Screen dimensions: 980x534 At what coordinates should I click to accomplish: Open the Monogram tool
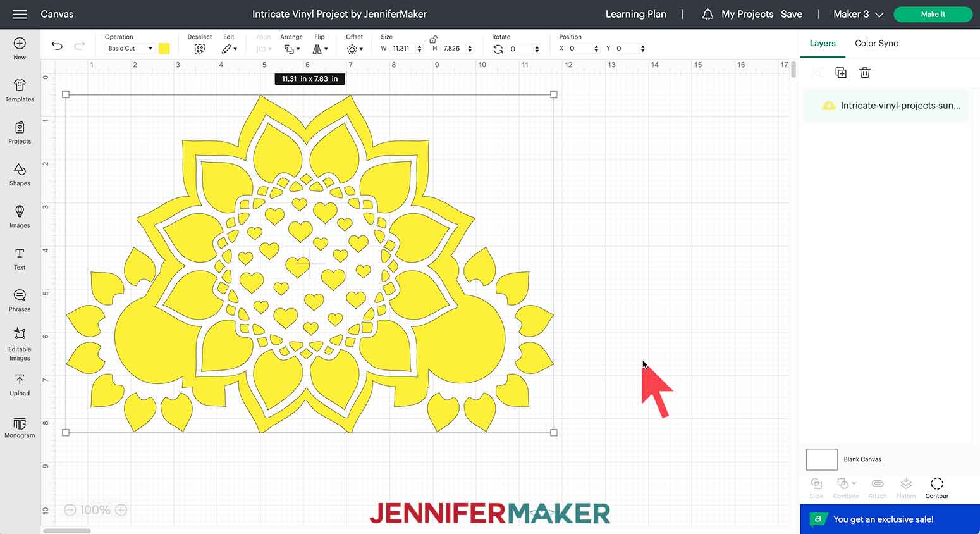click(x=20, y=428)
